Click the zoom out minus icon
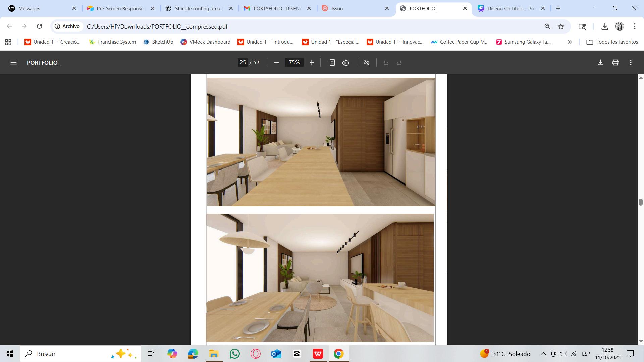 click(x=276, y=63)
